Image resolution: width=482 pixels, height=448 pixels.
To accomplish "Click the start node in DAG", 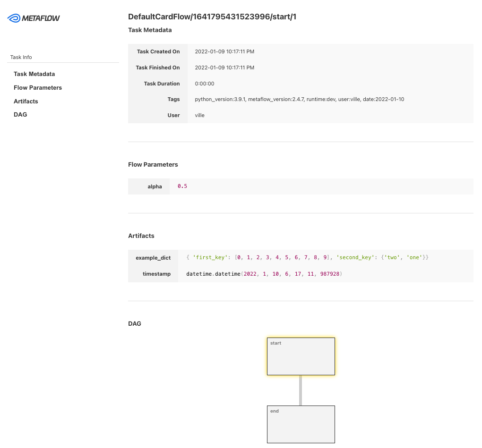I will point(301,356).
